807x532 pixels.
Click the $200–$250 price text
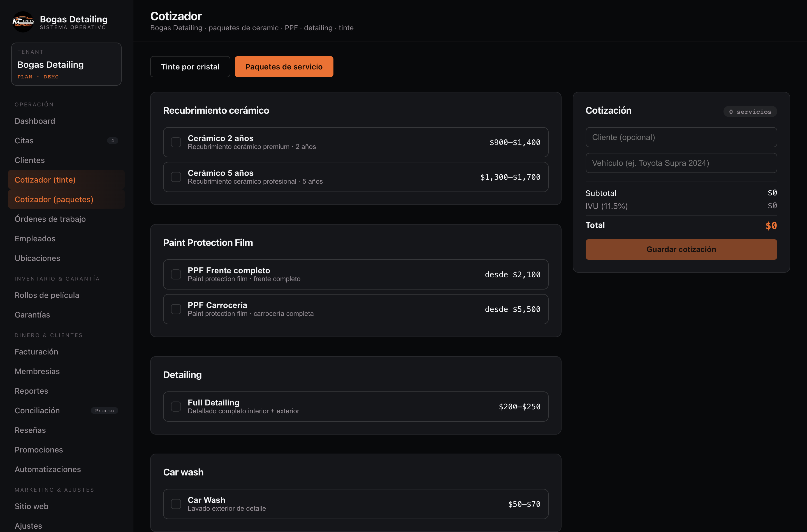(520, 407)
